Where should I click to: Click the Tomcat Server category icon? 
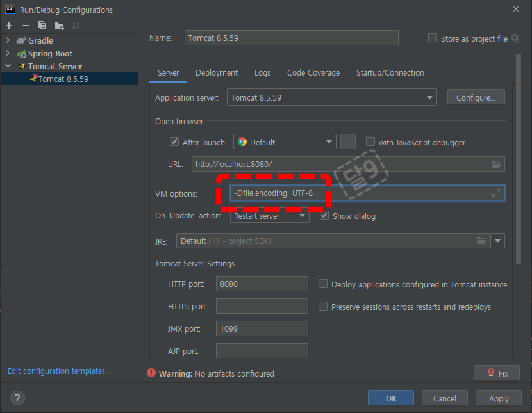coord(21,67)
